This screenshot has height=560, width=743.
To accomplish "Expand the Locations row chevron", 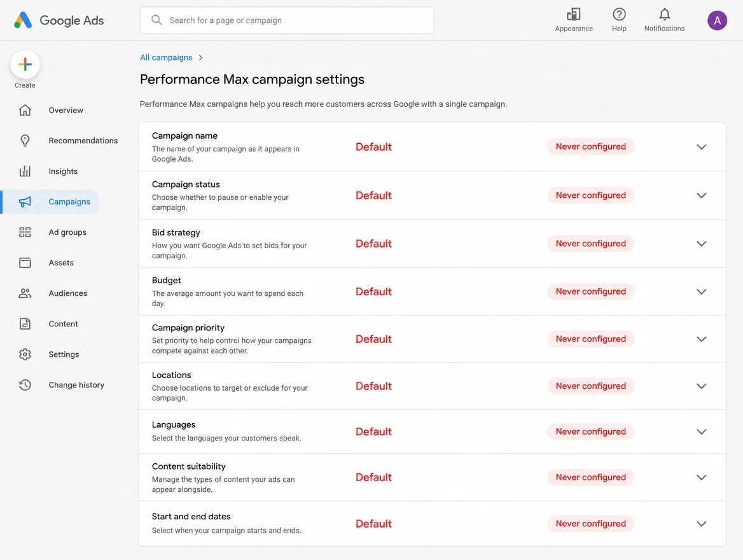I will [x=701, y=386].
